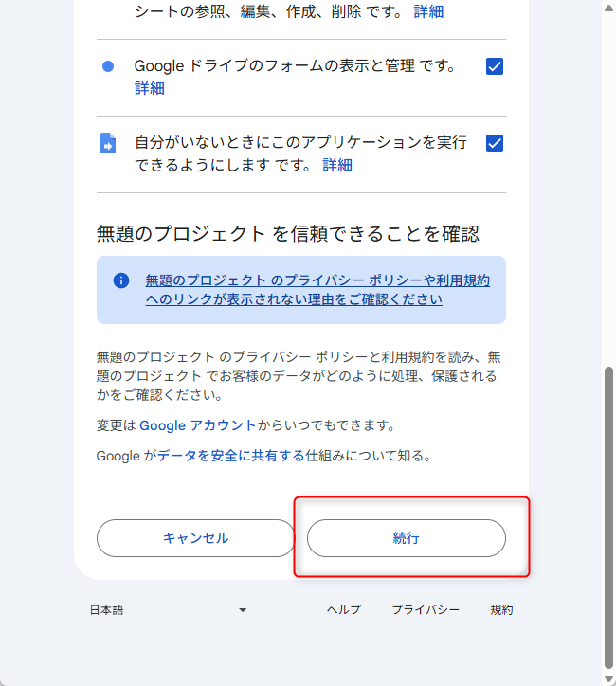Click the blue dot Google Drive forms icon

click(x=108, y=66)
